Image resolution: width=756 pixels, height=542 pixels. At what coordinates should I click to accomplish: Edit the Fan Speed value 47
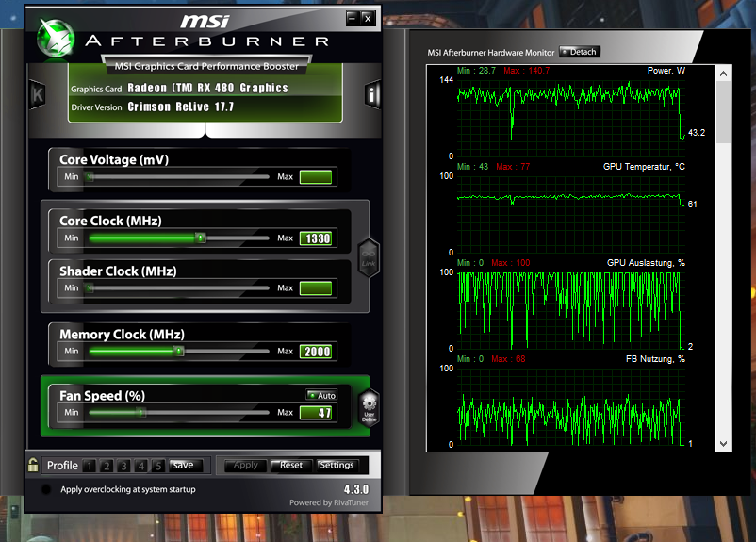316,413
